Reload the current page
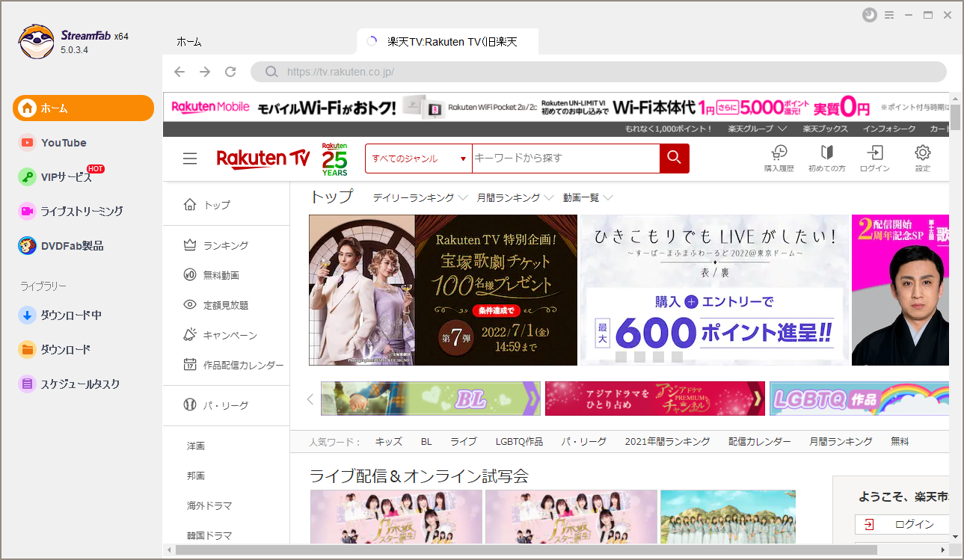Image resolution: width=964 pixels, height=560 pixels. pyautogui.click(x=230, y=72)
